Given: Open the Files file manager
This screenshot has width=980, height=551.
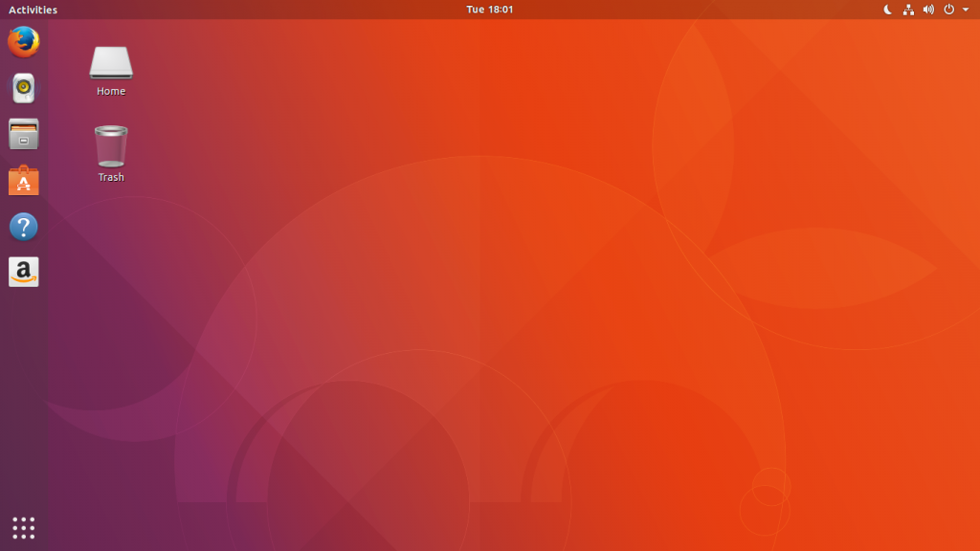Looking at the screenshot, I should pyautogui.click(x=23, y=134).
